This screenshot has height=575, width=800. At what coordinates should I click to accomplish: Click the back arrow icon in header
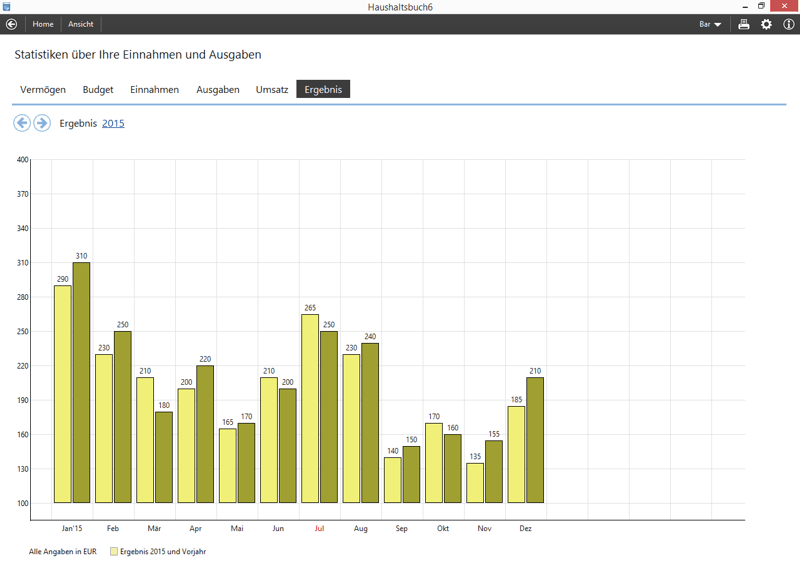tap(12, 24)
